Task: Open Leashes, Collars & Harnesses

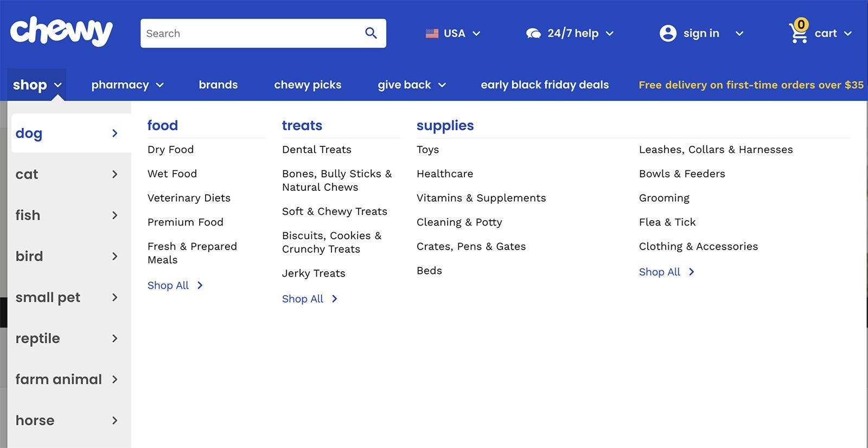Action: coord(716,150)
